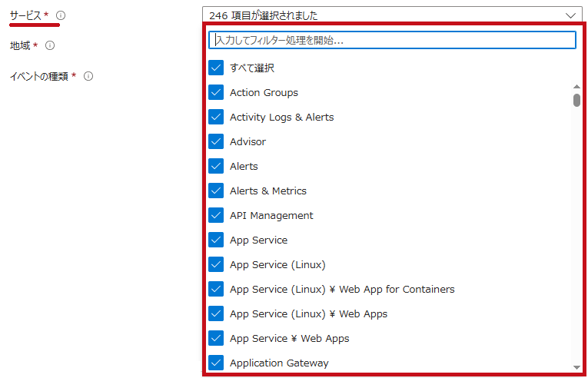This screenshot has height=378, width=588.
Task: Toggle the App Service checkbox
Action: pos(216,240)
